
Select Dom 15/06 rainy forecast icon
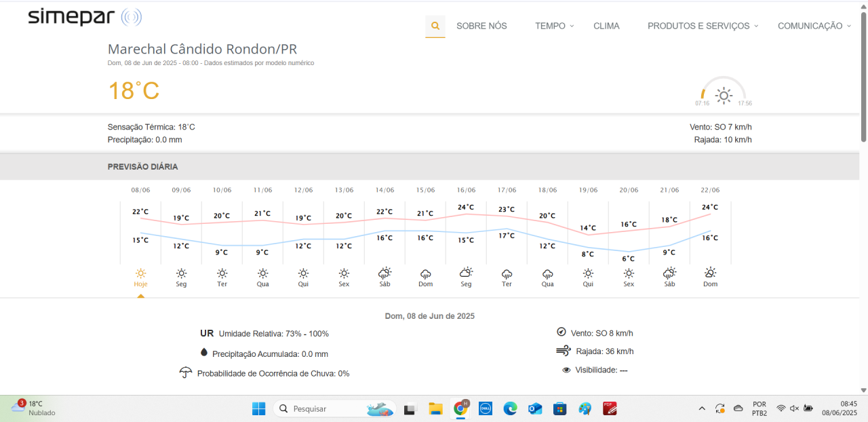pos(425,273)
